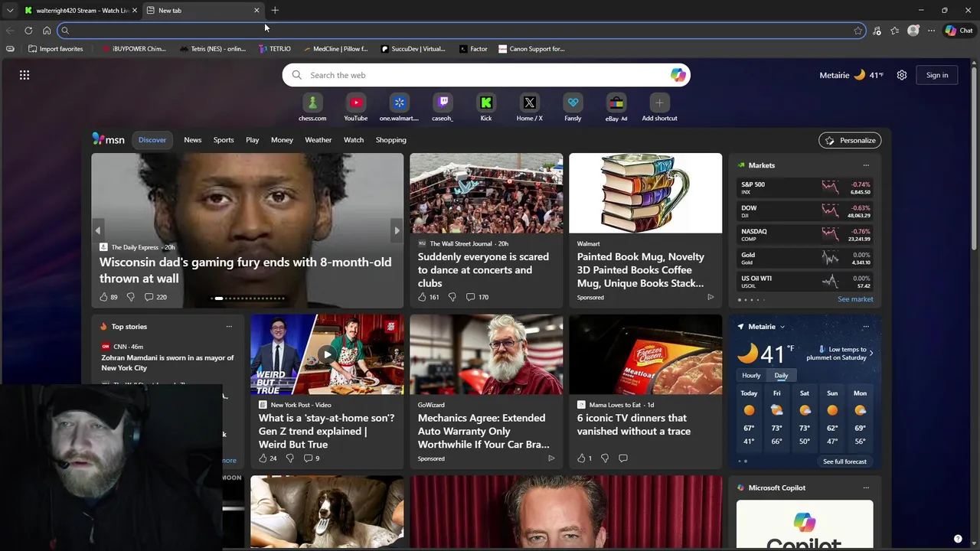Screen dimensions: 980x551
Task: Select the Discover tab
Action: pyautogui.click(x=152, y=140)
